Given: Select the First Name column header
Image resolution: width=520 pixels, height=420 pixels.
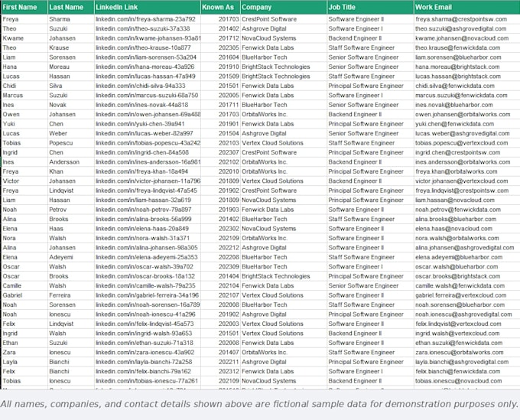Looking at the screenshot, I should [24, 7].
